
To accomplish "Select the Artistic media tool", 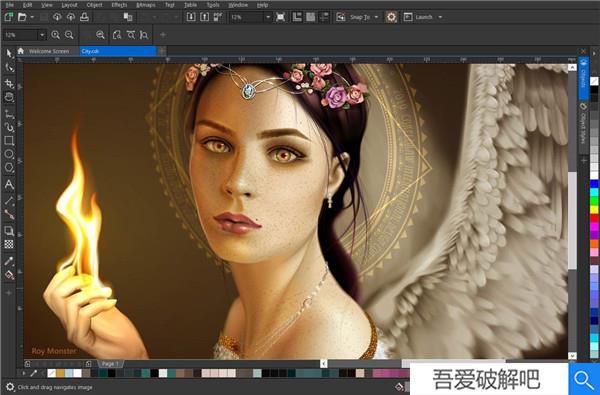I will (9, 127).
